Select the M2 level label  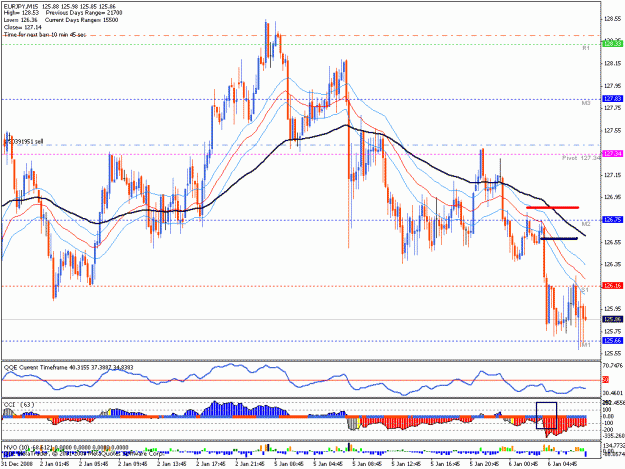(x=586, y=224)
